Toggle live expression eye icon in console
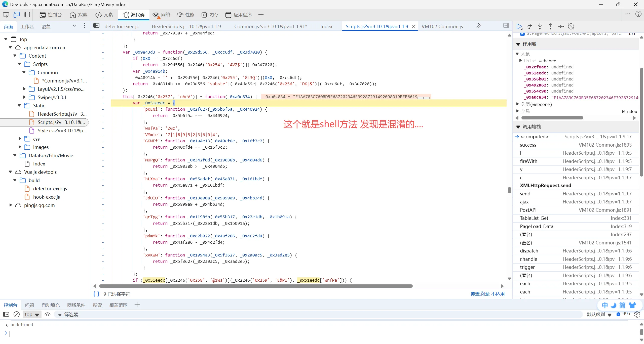644x344 pixels. point(48,314)
